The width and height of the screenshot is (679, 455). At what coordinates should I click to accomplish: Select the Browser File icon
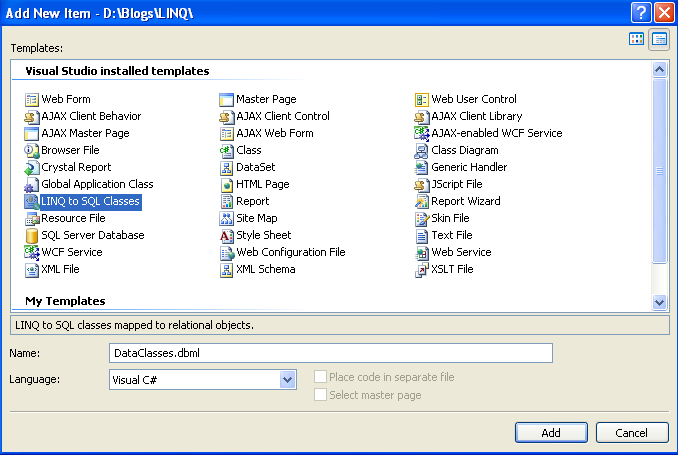point(31,150)
